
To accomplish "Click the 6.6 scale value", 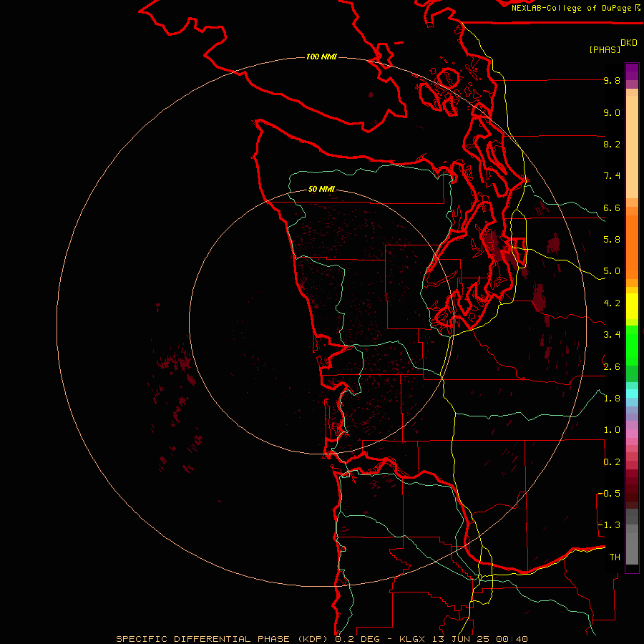I will tap(612, 208).
